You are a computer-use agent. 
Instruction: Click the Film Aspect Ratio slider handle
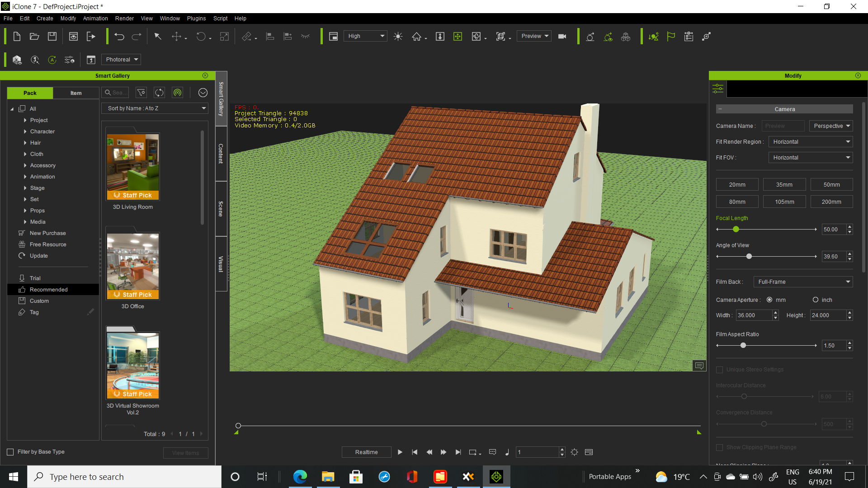[743, 346]
